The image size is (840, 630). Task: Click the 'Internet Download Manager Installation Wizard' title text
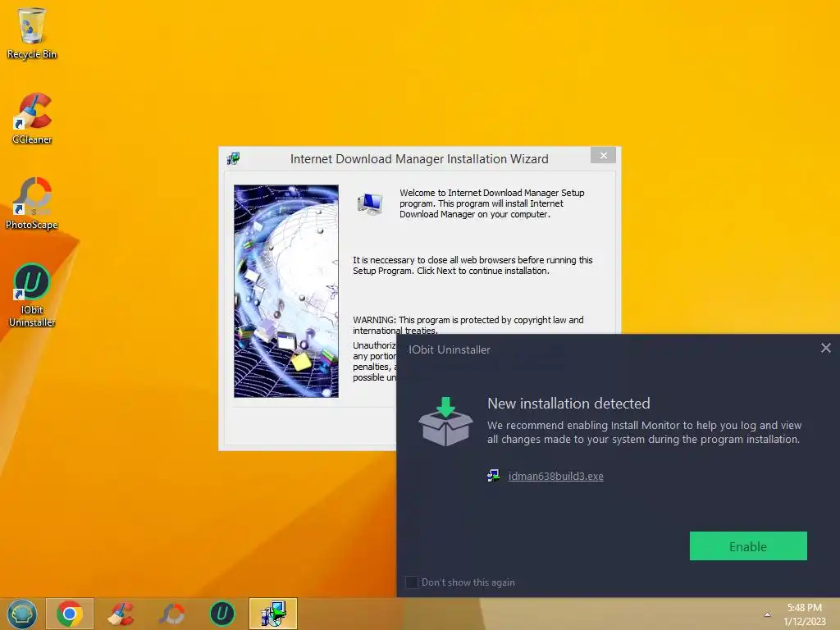tap(419, 159)
